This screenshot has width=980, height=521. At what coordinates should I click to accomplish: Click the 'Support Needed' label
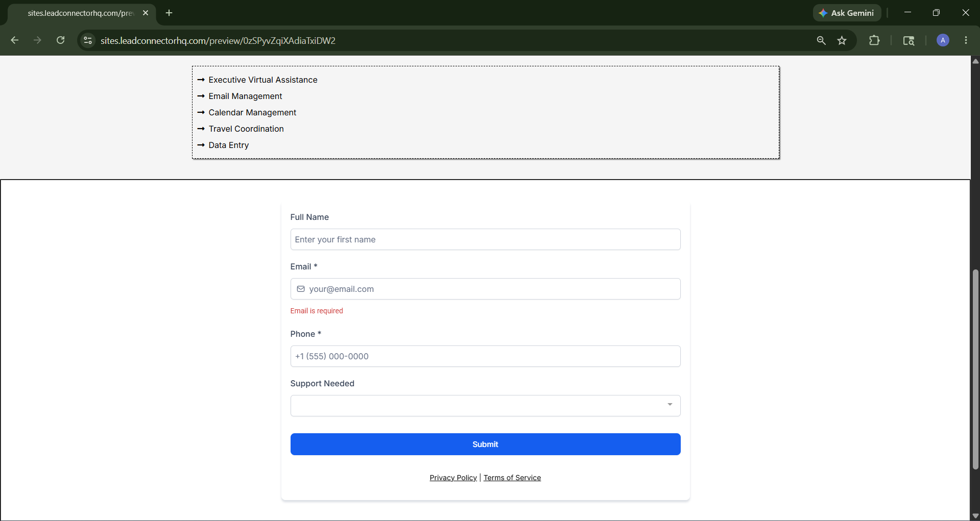point(322,383)
